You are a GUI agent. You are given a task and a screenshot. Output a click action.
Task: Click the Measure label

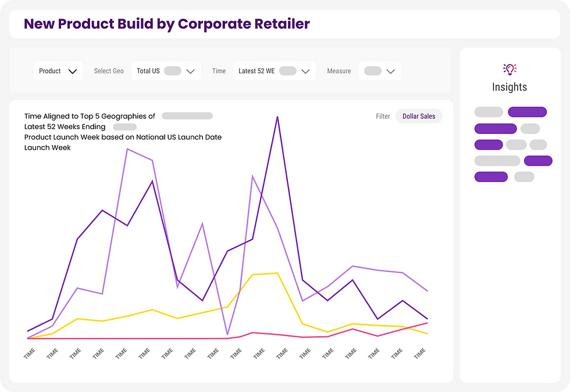pyautogui.click(x=339, y=71)
